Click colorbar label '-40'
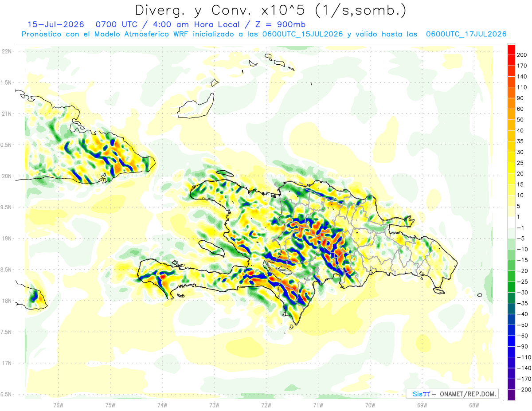The width and height of the screenshot is (532, 411). pyautogui.click(x=522, y=314)
